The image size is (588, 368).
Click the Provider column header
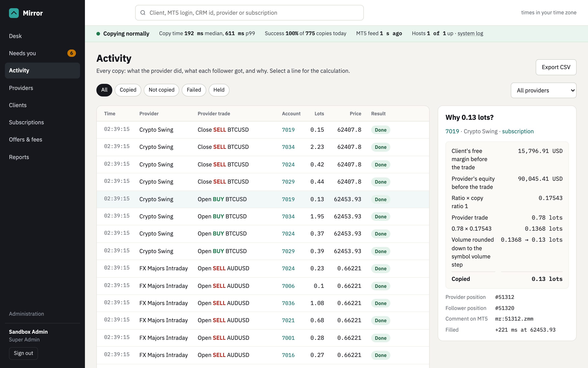pyautogui.click(x=149, y=114)
